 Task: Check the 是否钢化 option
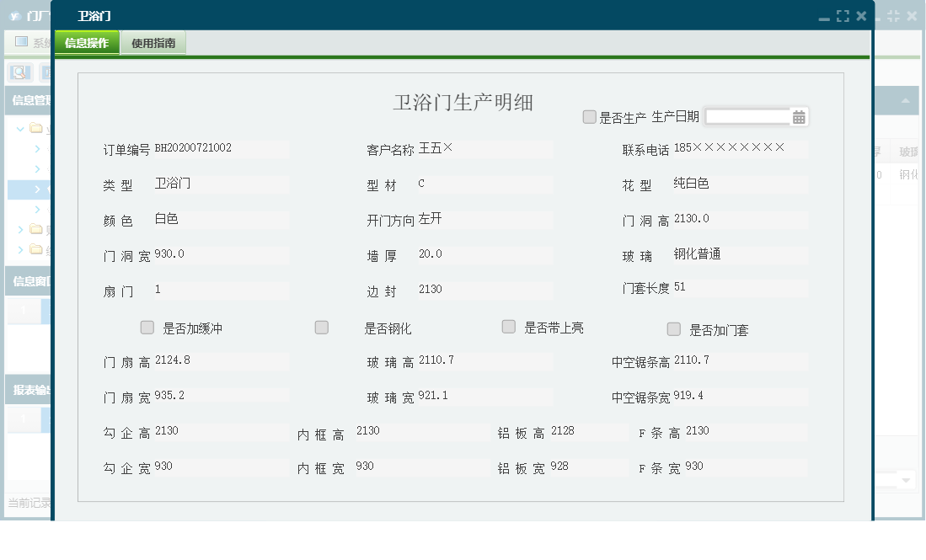[x=321, y=327]
